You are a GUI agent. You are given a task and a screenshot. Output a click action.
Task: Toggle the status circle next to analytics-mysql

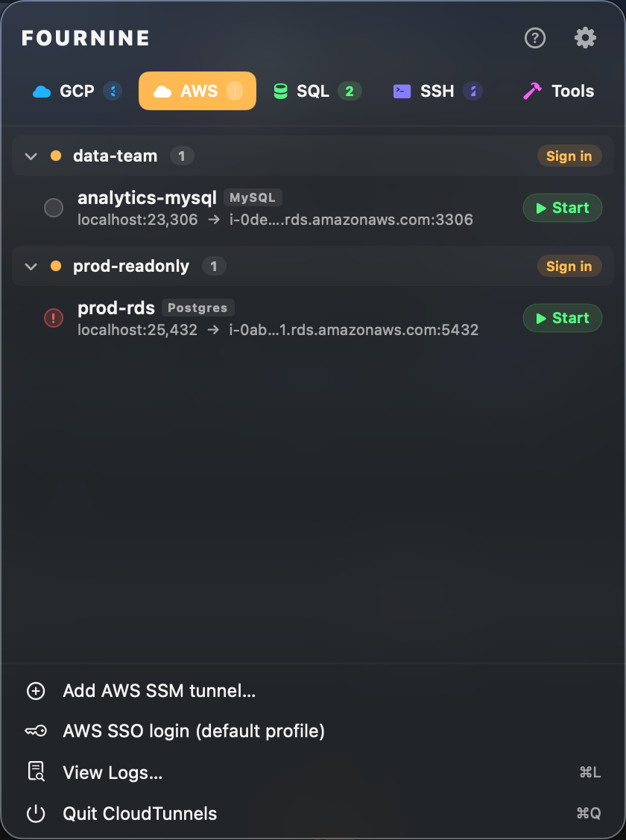[53, 208]
